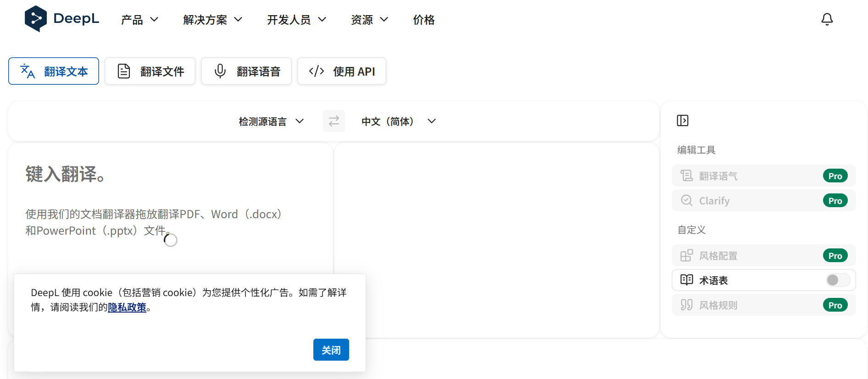This screenshot has width=868, height=379.
Task: Click the 风格配置 icon
Action: point(686,255)
